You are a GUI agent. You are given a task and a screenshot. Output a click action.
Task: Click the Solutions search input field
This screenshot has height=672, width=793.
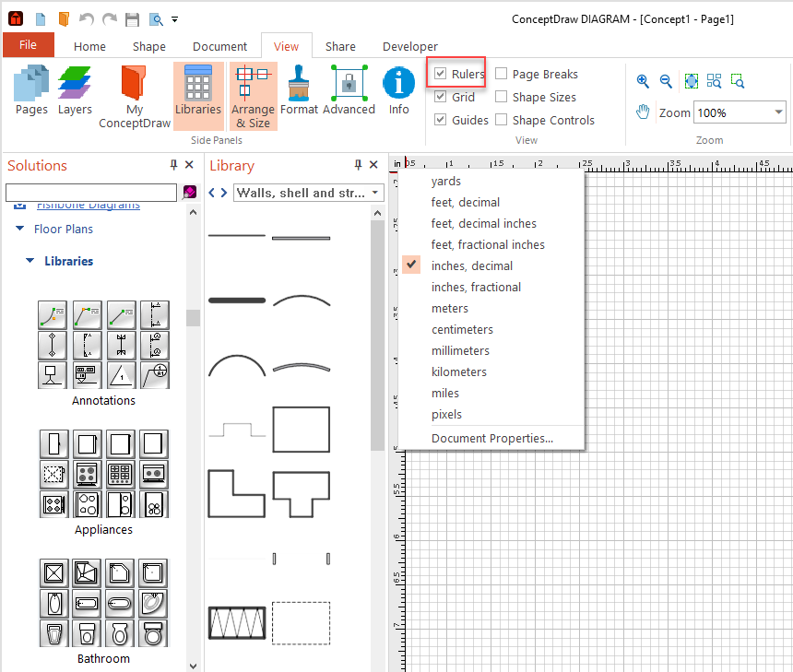coord(90,193)
